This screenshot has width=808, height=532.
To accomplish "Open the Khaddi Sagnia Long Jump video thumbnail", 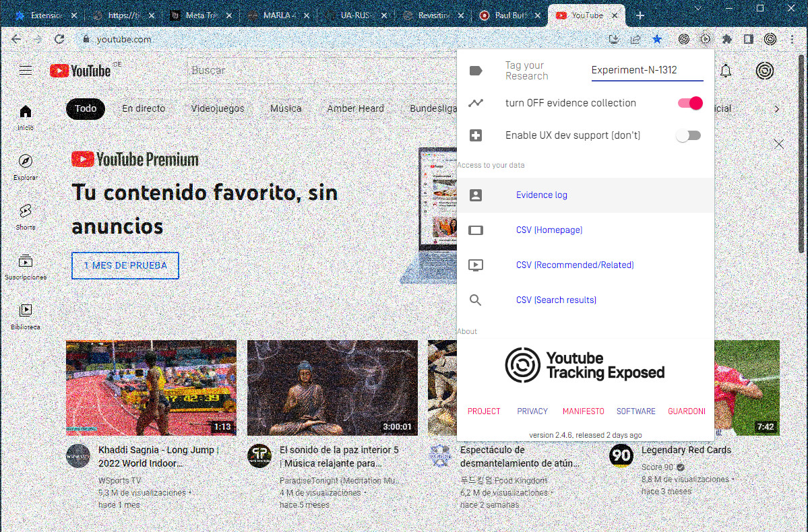I will [x=151, y=387].
